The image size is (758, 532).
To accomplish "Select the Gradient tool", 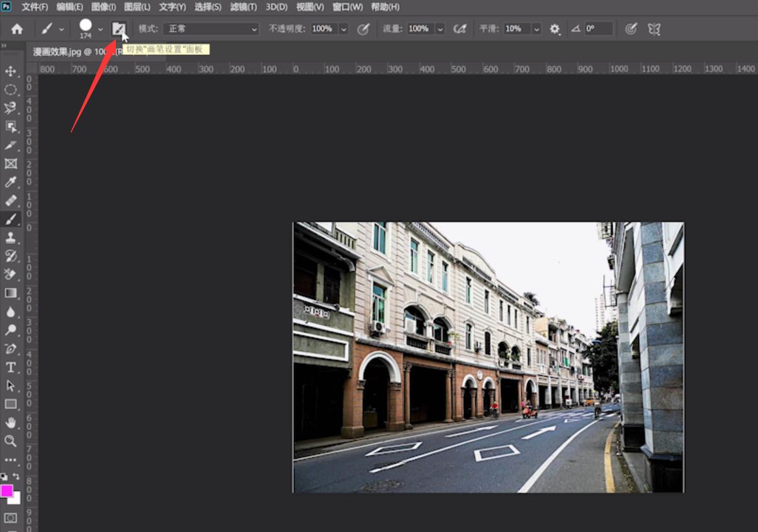I will pos(11,293).
